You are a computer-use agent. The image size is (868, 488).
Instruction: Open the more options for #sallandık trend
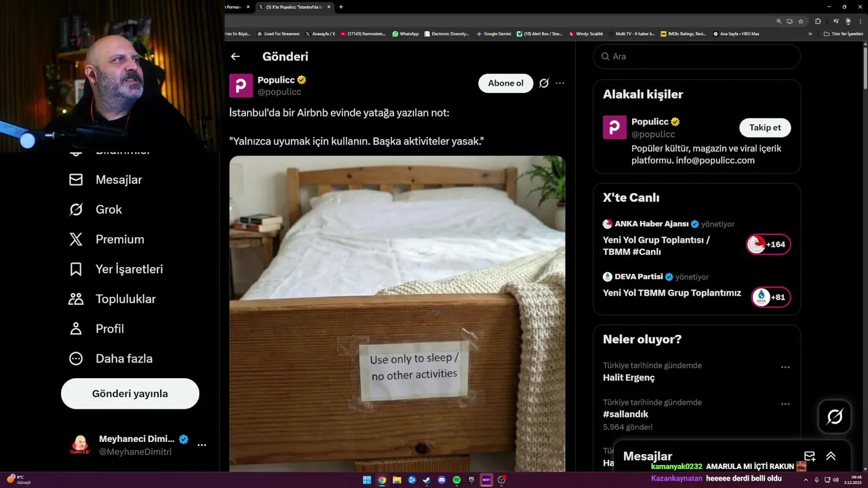coord(785,404)
